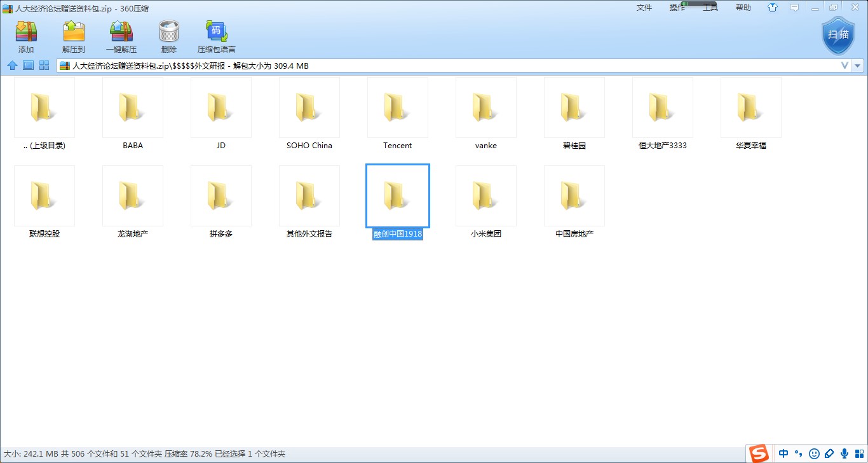
Task: Click the 删除 (Delete) trash bin button
Action: tap(169, 37)
